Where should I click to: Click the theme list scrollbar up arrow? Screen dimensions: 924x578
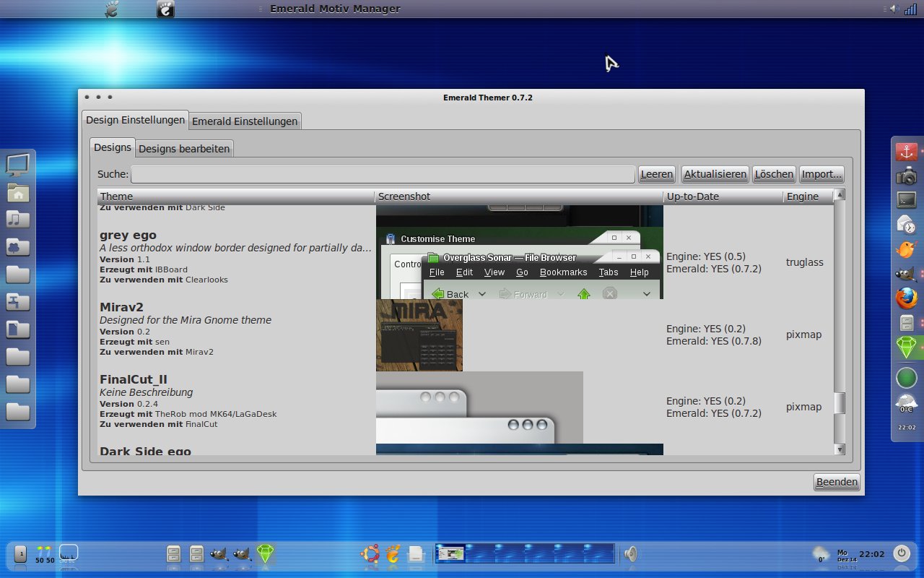[x=840, y=195]
